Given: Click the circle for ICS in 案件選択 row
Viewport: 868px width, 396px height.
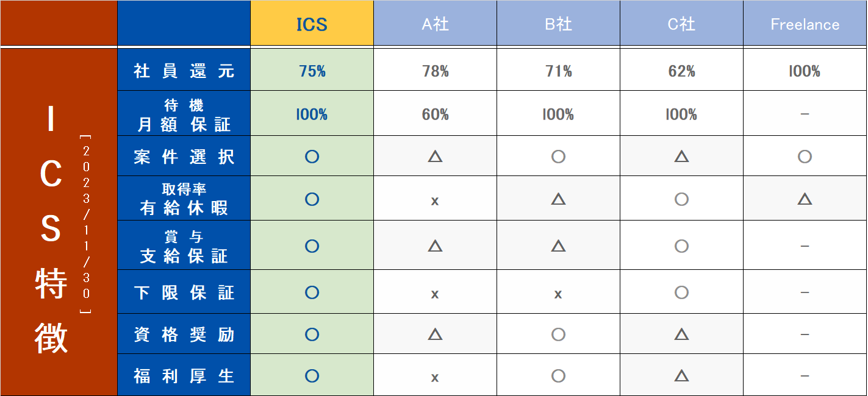Looking at the screenshot, I should point(312,157).
